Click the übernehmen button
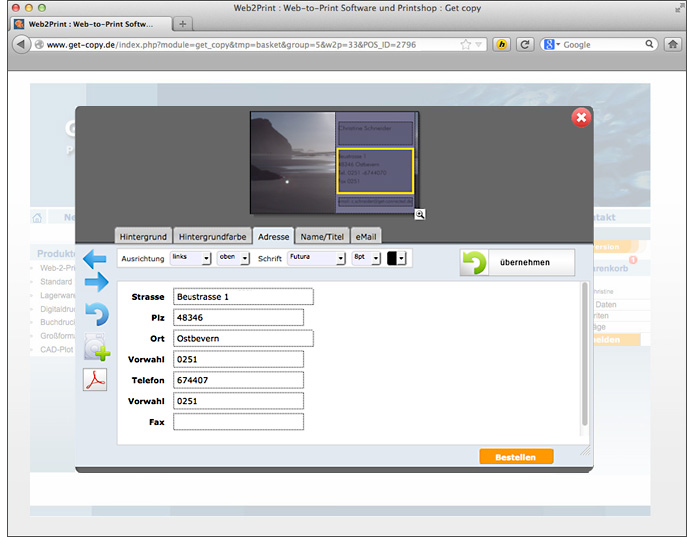 coord(518,262)
